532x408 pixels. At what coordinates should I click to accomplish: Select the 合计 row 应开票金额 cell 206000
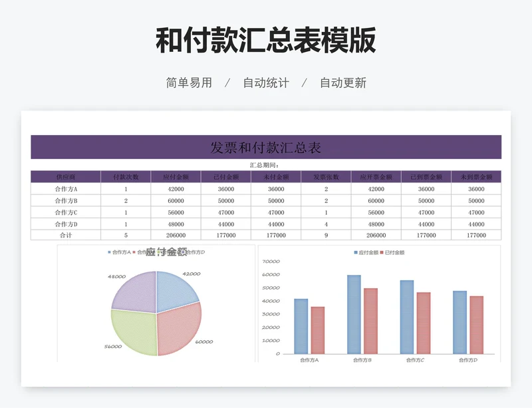pyautogui.click(x=376, y=235)
